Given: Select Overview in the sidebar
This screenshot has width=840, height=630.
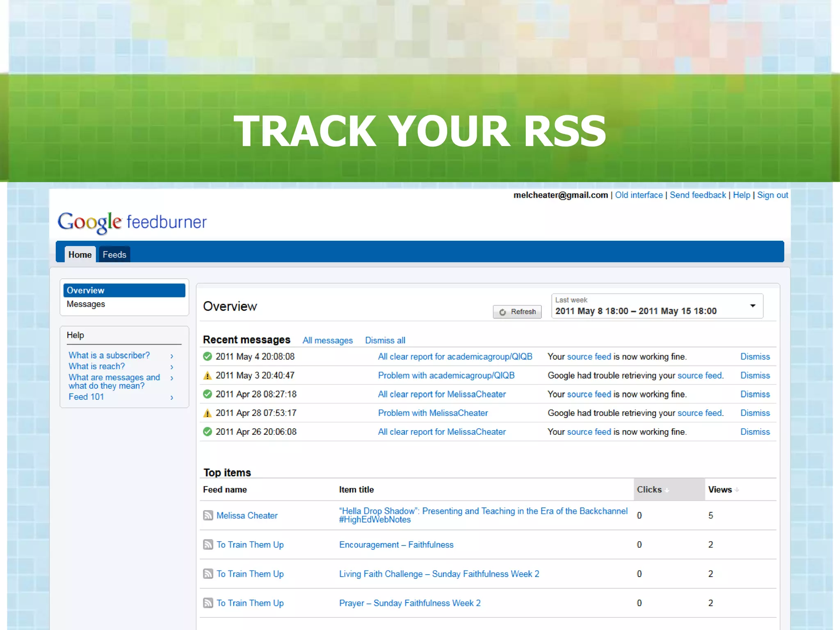Looking at the screenshot, I should click(x=124, y=290).
